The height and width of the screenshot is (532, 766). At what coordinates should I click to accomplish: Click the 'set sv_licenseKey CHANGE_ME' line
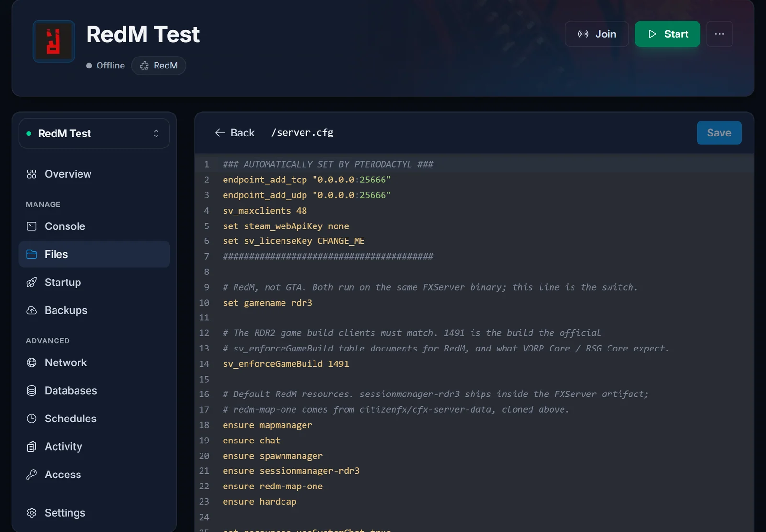pyautogui.click(x=293, y=241)
